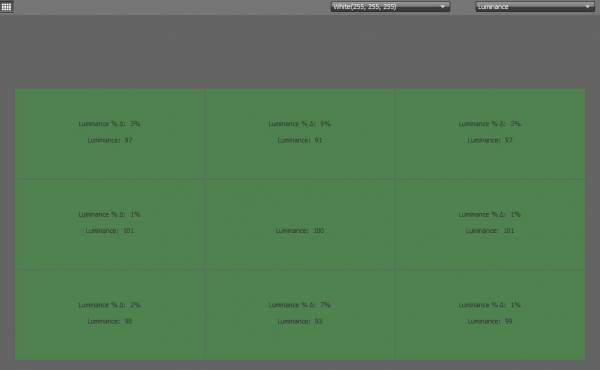
Task: Select the bottom-left zone showing Luminance 98
Action: coord(110,315)
